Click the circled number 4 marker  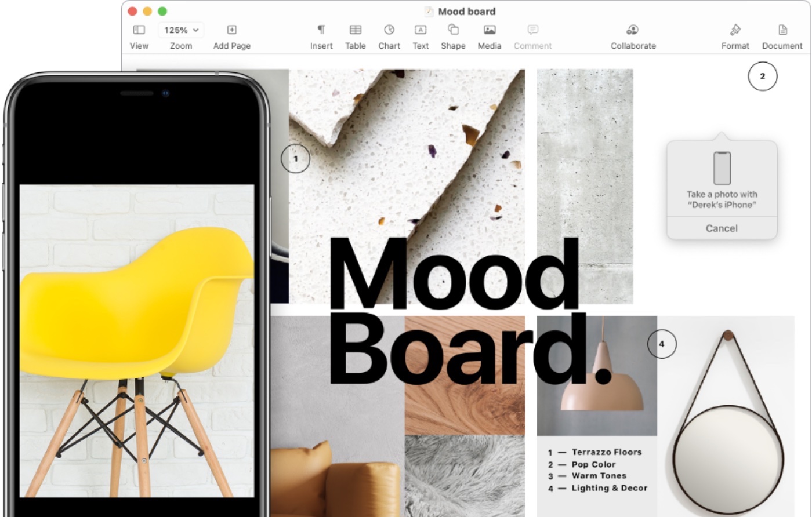click(x=662, y=344)
